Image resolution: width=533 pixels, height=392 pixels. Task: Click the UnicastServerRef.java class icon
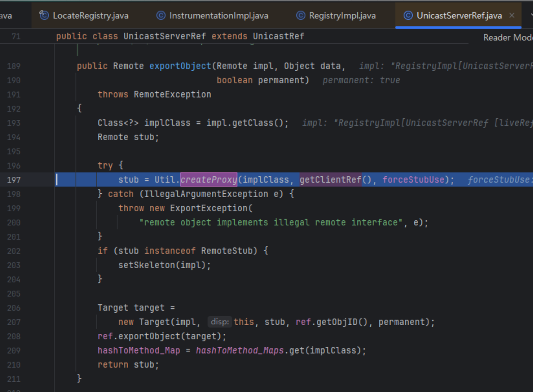point(408,16)
